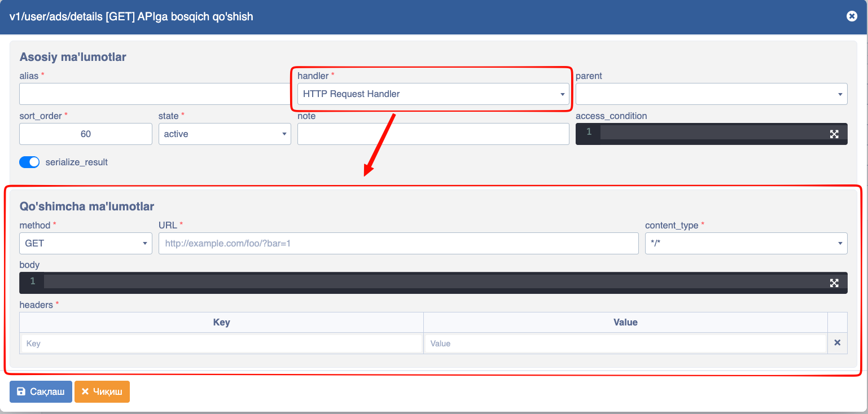Image resolution: width=868 pixels, height=414 pixels.
Task: Close the dialog with the X icon
Action: point(852,16)
